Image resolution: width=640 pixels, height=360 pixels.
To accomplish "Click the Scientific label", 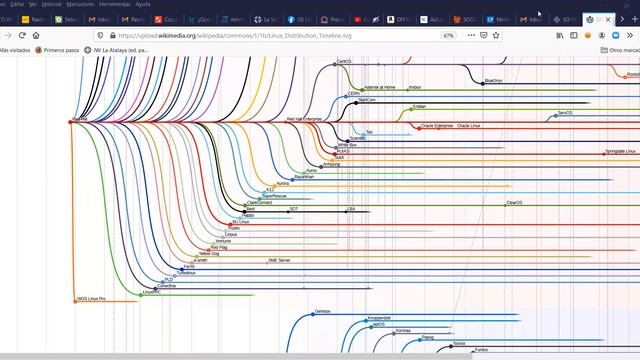I will 358,138.
